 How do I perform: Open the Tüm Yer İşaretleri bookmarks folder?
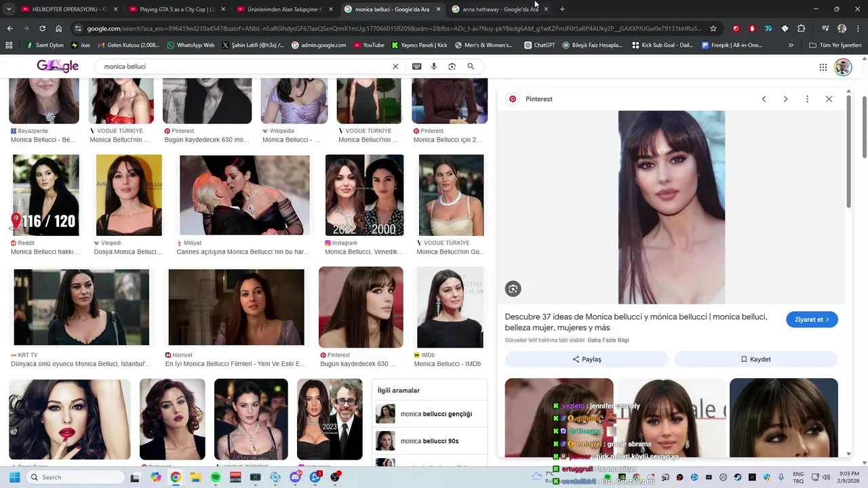(835, 45)
